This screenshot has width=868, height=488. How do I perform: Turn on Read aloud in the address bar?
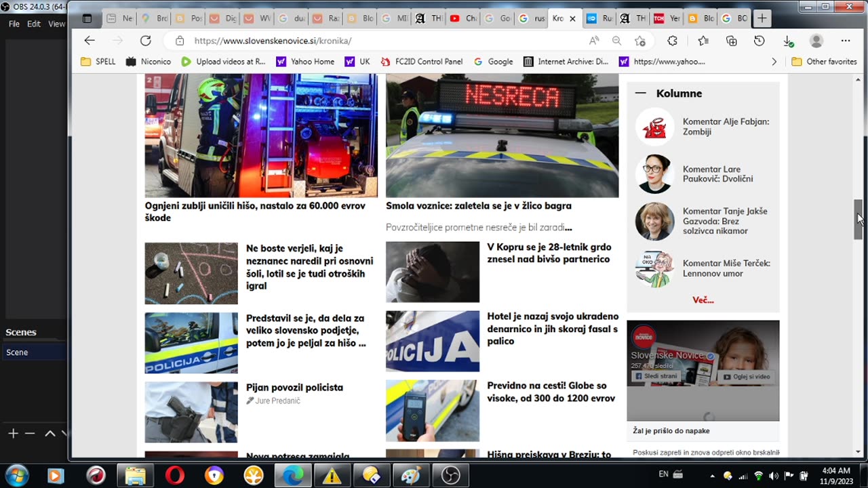click(x=594, y=41)
